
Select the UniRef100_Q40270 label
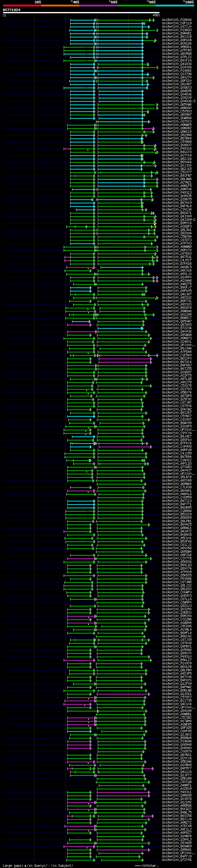(x=177, y=78)
